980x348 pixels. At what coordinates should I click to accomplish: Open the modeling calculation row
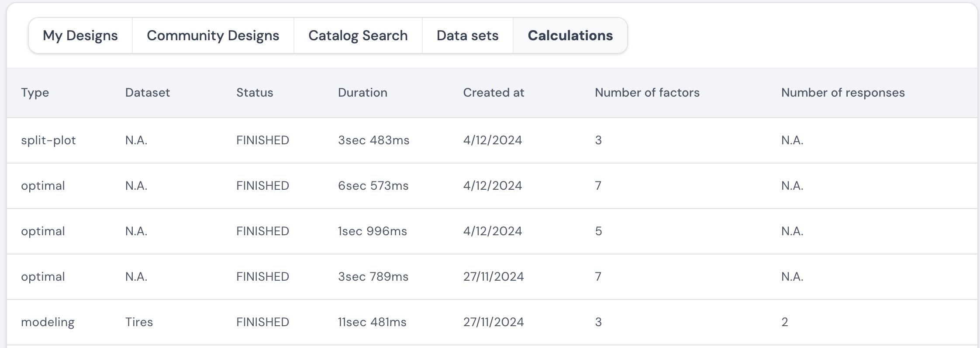coord(492,322)
